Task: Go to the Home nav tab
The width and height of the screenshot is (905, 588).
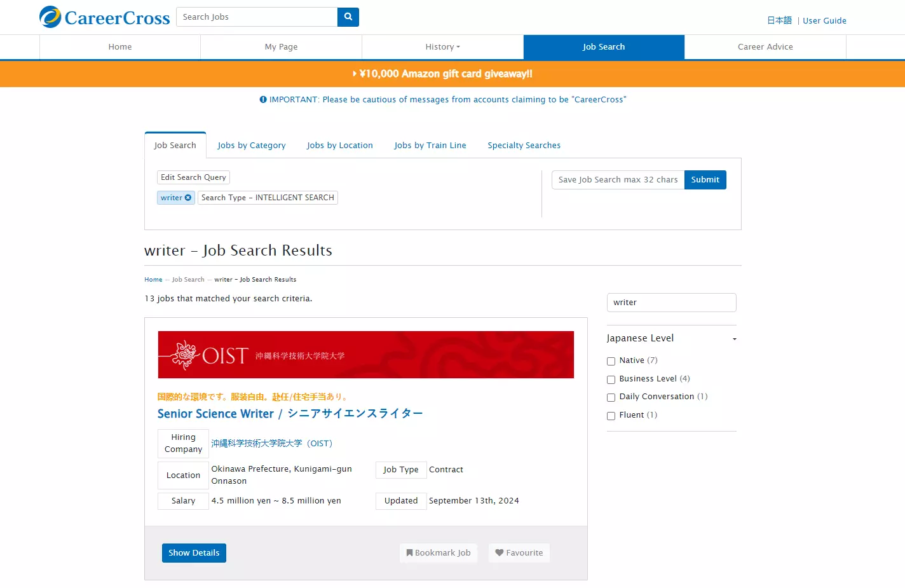Action: coord(120,47)
